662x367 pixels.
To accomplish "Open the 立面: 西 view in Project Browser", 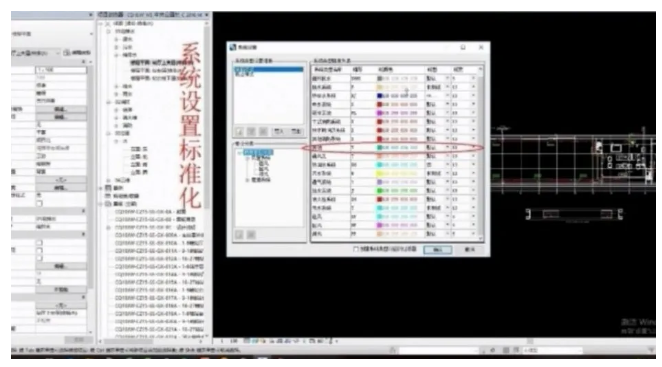I will coord(139,172).
